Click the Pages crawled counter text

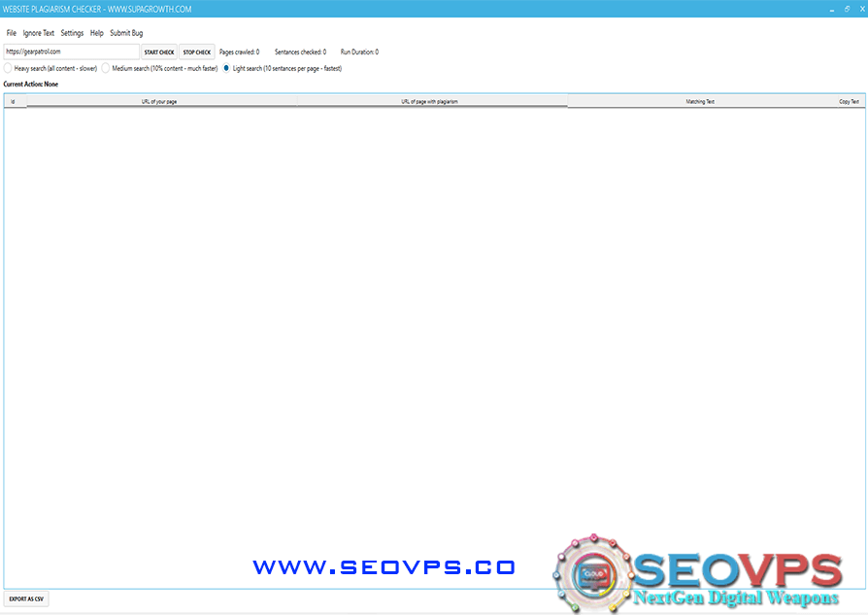coord(239,52)
